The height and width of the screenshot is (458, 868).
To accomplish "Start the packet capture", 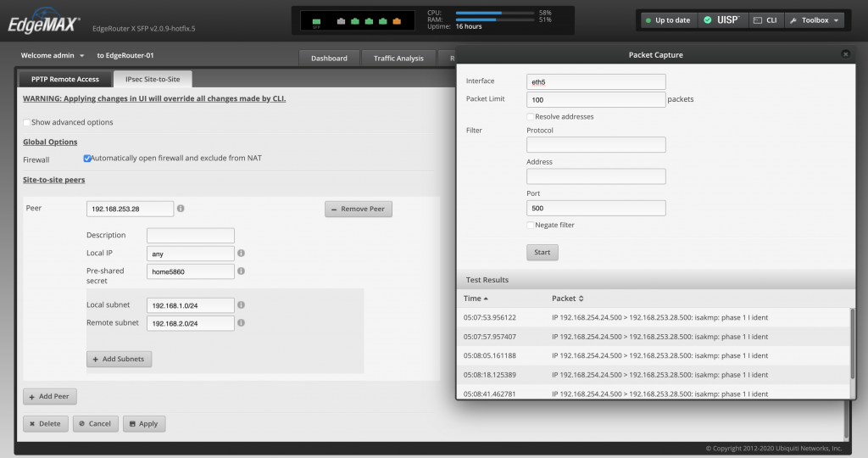I will pos(542,252).
